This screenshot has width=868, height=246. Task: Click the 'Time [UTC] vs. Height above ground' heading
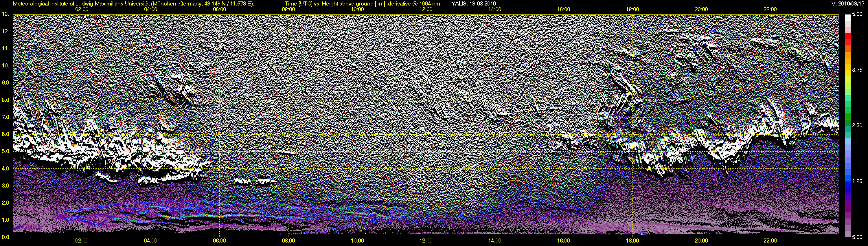(362, 4)
